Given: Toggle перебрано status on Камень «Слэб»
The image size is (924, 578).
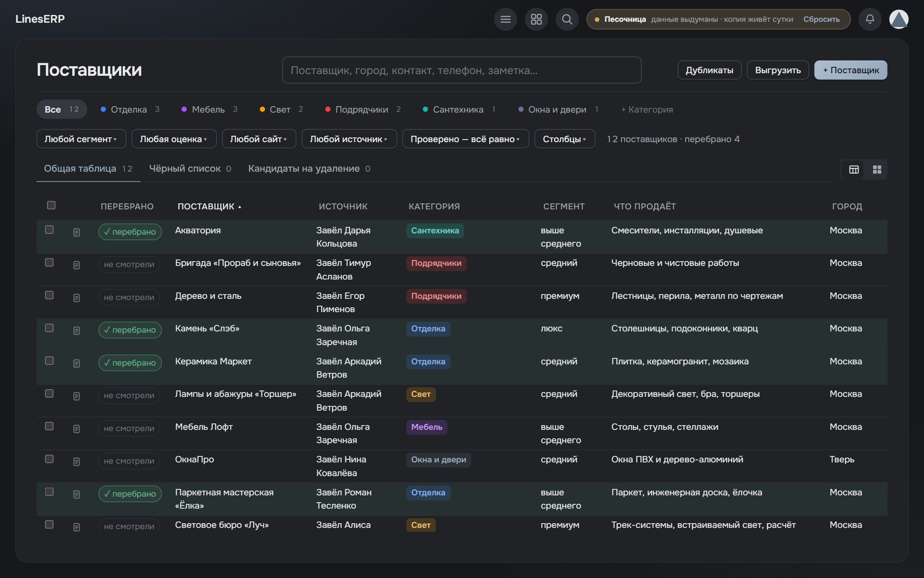Looking at the screenshot, I should click(x=130, y=330).
